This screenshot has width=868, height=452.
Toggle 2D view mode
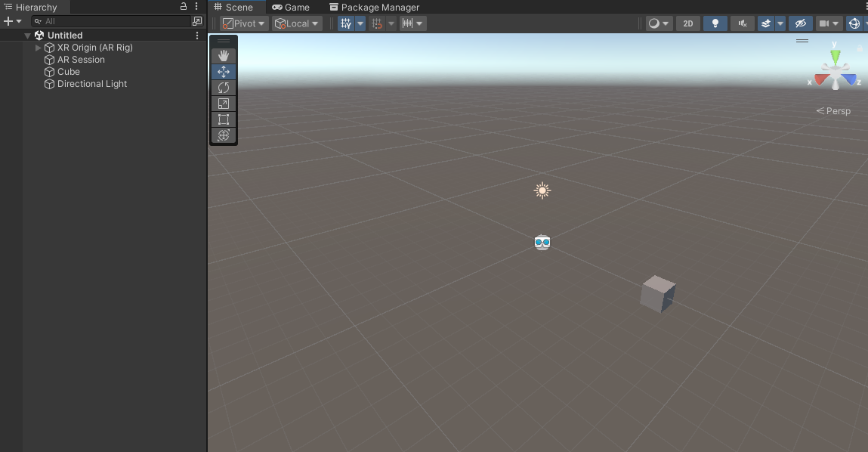point(688,23)
